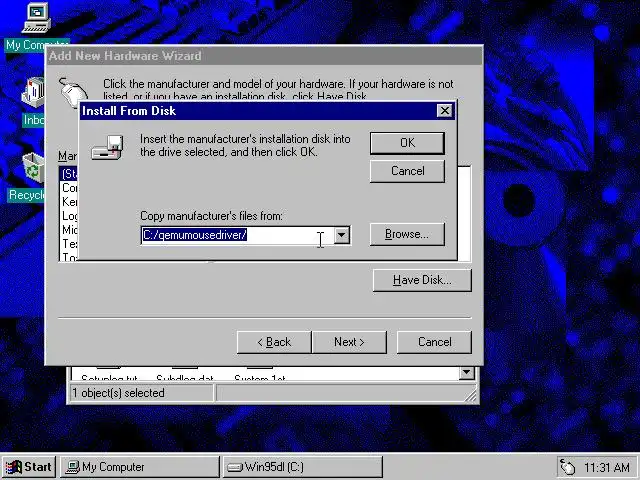Click Next in the hardware wizard

coord(349,342)
